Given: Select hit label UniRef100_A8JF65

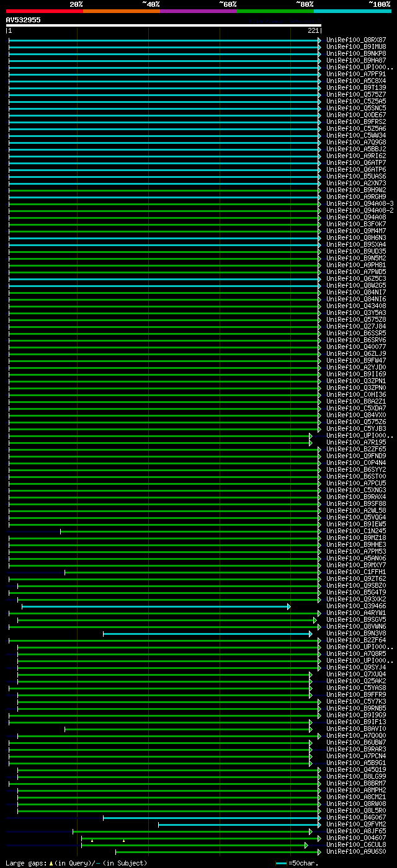Looking at the screenshot, I should click(x=356, y=831).
